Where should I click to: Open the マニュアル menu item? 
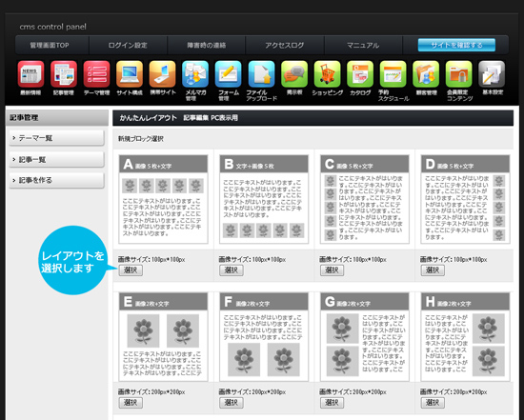363,45
